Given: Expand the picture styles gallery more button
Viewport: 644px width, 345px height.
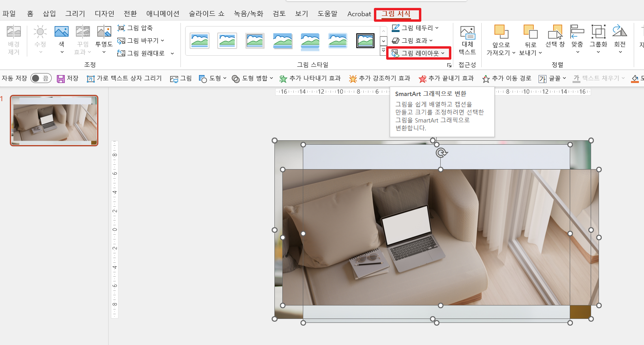Looking at the screenshot, I should coord(383,51).
